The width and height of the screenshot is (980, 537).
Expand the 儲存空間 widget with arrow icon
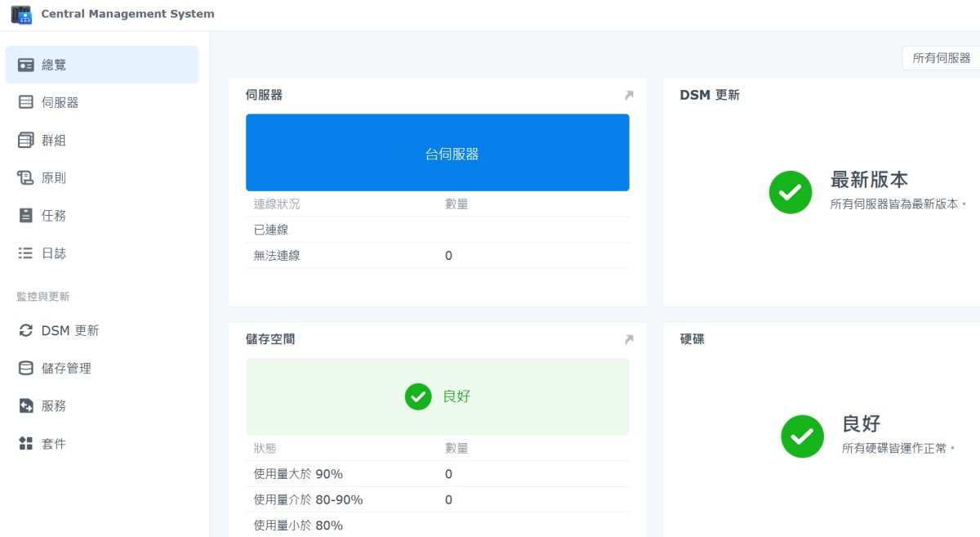click(629, 339)
